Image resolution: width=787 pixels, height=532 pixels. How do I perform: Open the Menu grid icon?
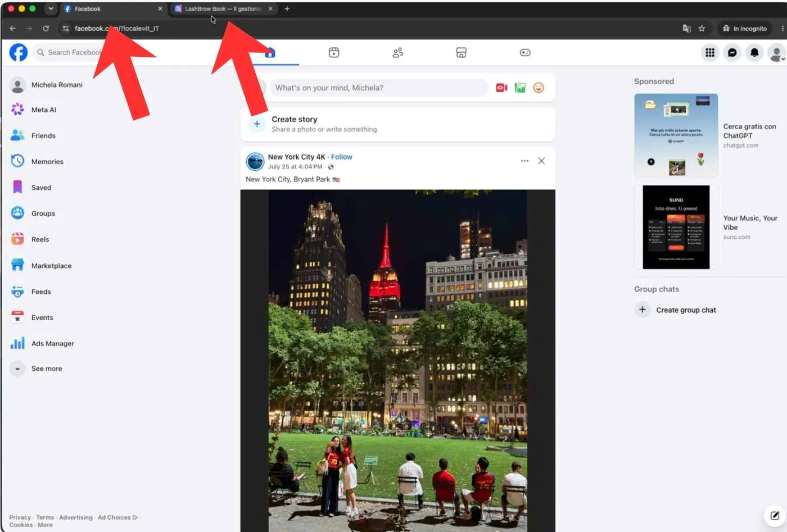[x=710, y=52]
